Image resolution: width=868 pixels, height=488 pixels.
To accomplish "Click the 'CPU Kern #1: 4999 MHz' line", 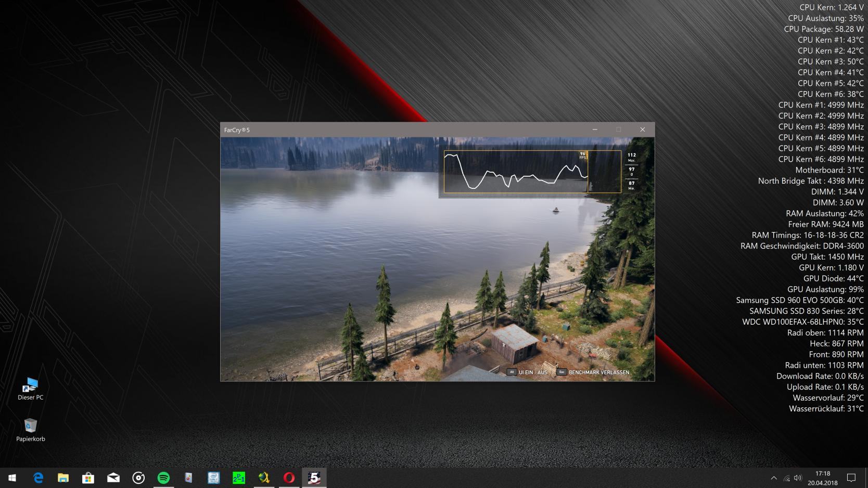I will [x=821, y=105].
